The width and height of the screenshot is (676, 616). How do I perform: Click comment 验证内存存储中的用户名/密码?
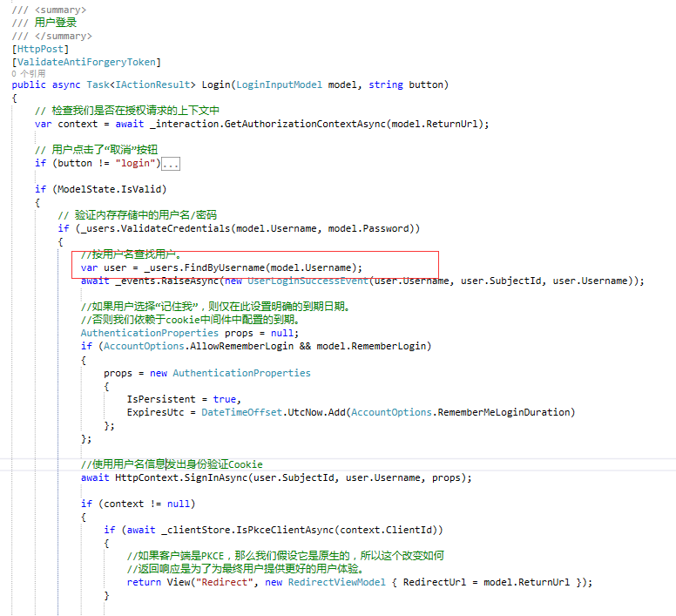tap(145, 215)
